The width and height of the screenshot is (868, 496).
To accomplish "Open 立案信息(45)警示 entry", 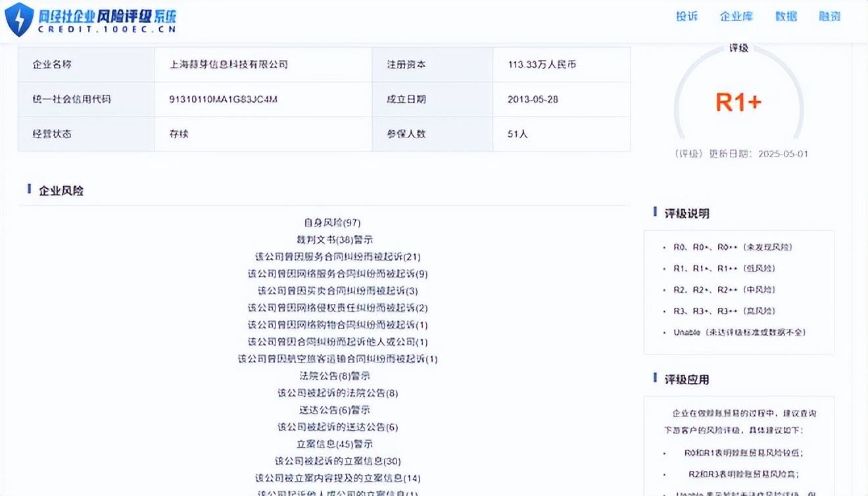I will 335,444.
